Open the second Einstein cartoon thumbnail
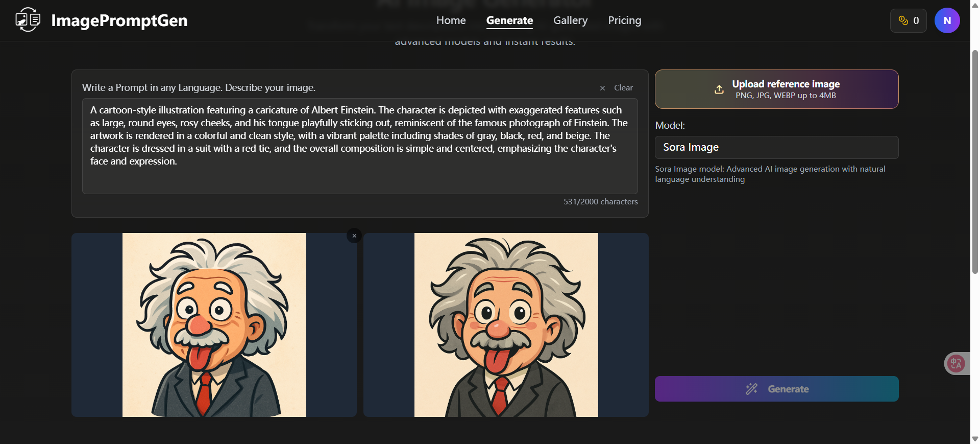This screenshot has height=444, width=980. click(x=506, y=325)
